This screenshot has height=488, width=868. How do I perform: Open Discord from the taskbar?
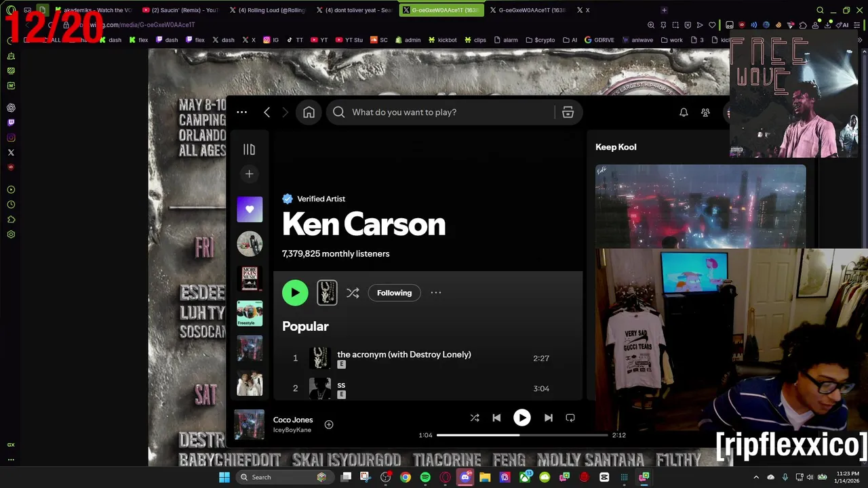click(x=465, y=477)
